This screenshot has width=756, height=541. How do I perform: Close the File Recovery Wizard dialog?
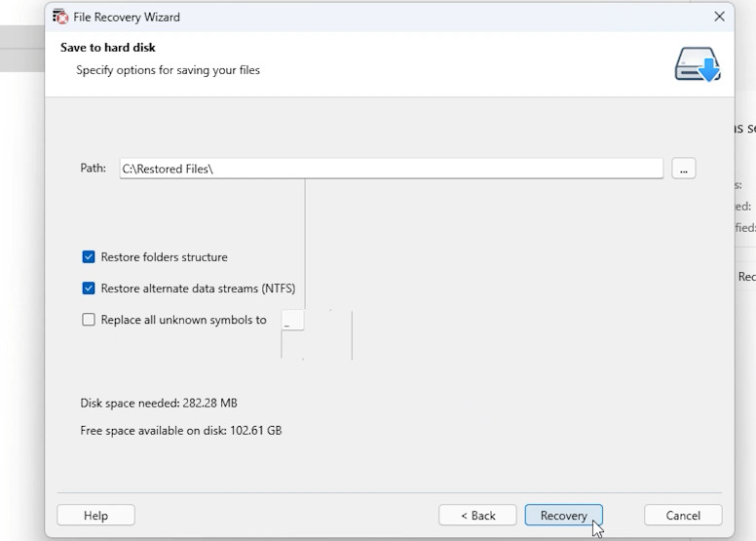719,17
